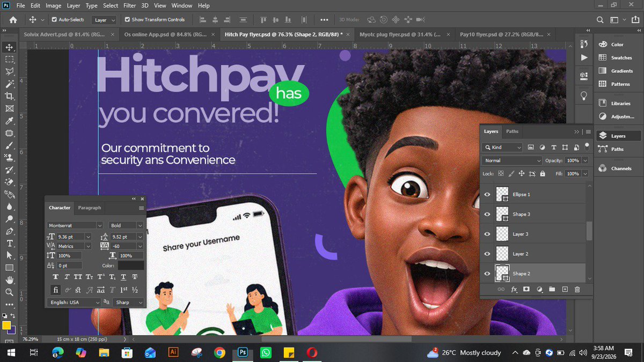The width and height of the screenshot is (644, 362).
Task: Select the Move tool in toolbar
Action: [x=9, y=47]
